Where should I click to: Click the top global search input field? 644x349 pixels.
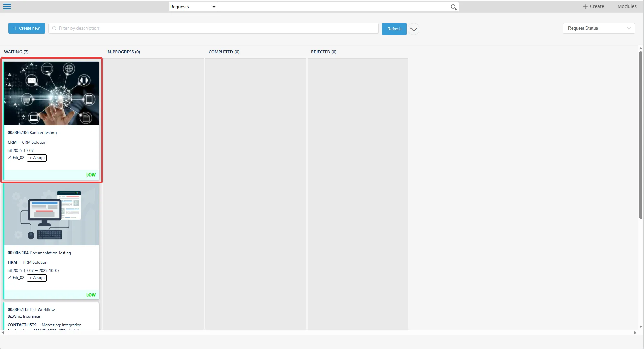[x=333, y=7]
